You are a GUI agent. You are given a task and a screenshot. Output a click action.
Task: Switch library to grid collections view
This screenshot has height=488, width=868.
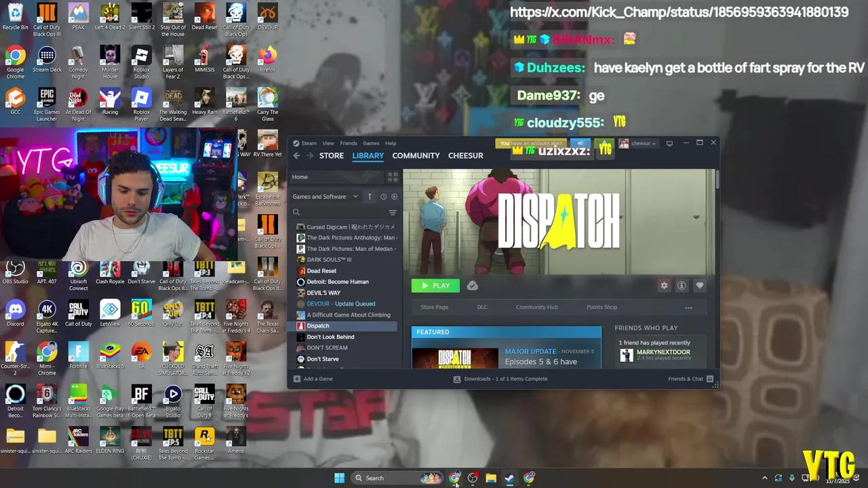pyautogui.click(x=393, y=177)
